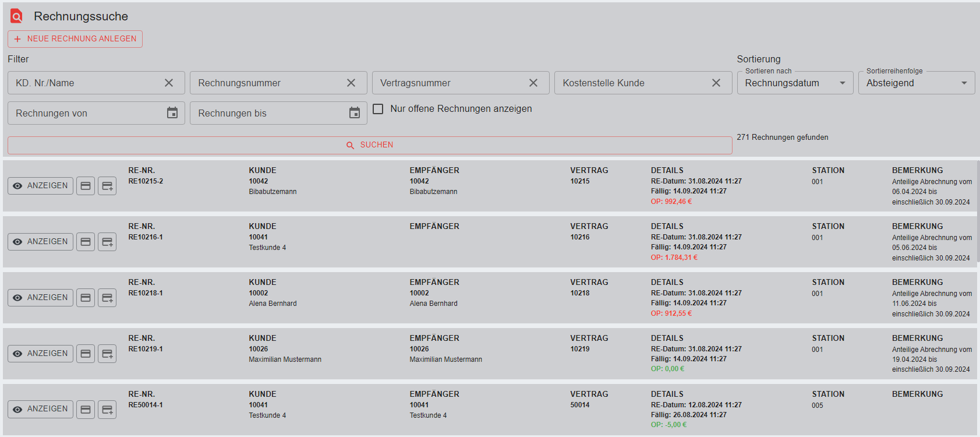Show invoice RE10215-2 with Anzeigen
980x437 pixels.
41,186
